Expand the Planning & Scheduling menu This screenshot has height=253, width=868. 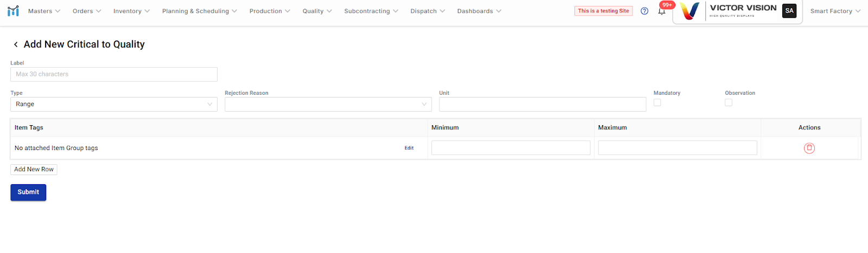pyautogui.click(x=199, y=11)
